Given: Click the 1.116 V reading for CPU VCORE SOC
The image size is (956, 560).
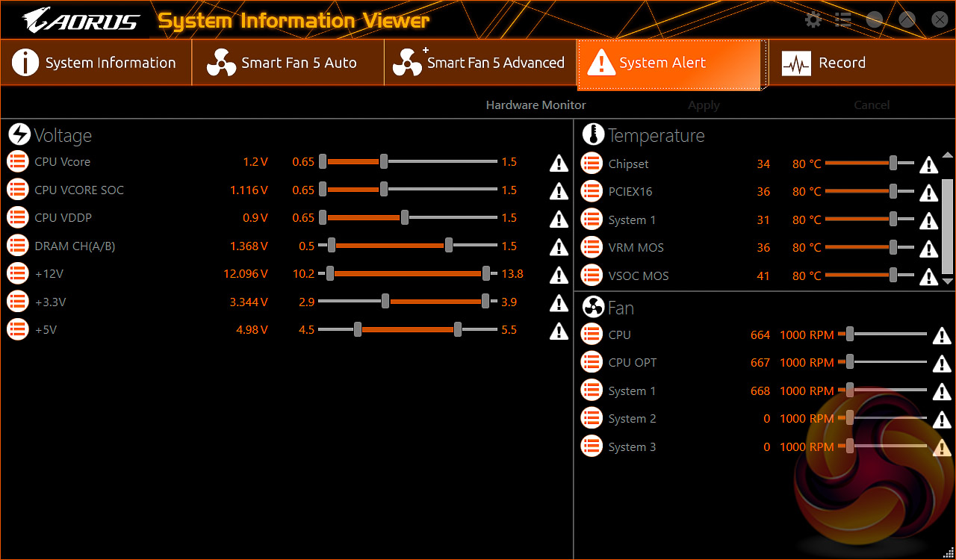Looking at the screenshot, I should [249, 190].
